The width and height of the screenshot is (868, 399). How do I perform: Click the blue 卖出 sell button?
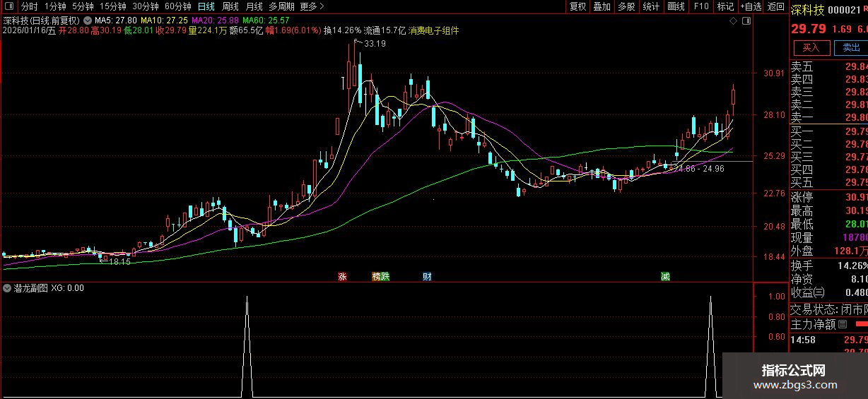[x=851, y=47]
